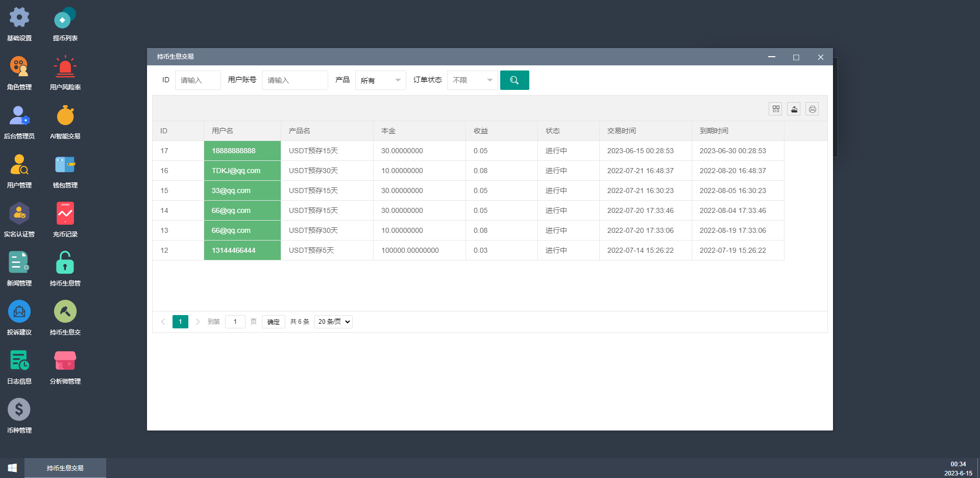Open the AI智能交易 icon
The height and width of the screenshot is (478, 980).
point(65,116)
